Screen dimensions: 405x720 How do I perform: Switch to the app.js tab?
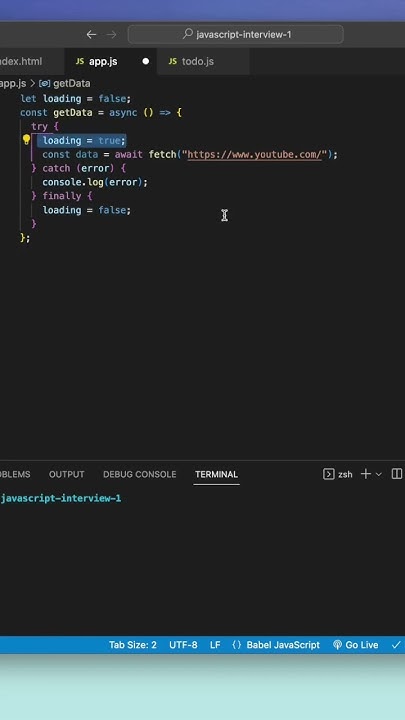103,61
